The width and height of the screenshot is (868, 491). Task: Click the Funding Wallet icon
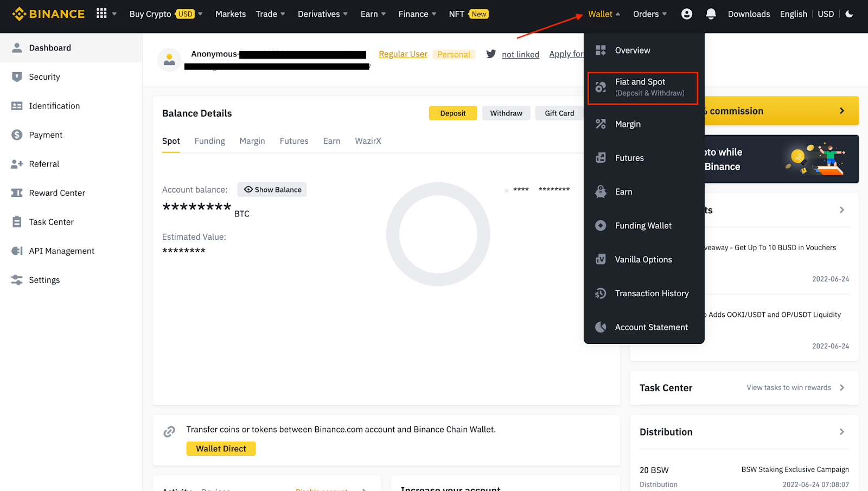[601, 226]
